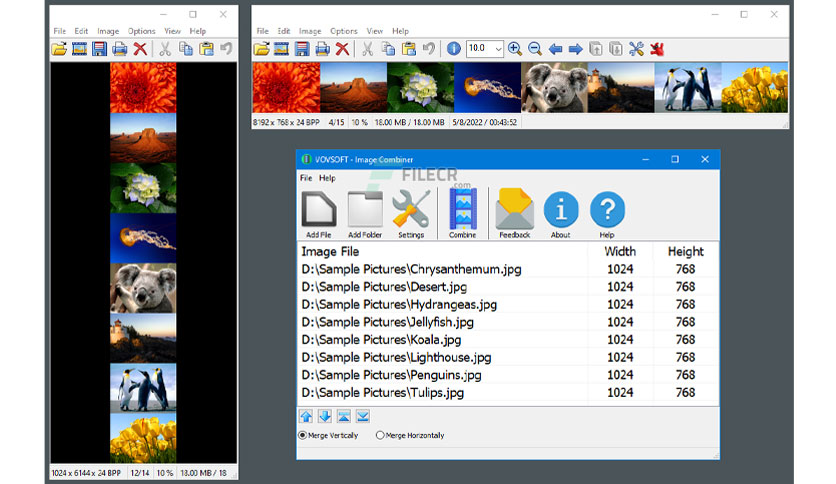Screen dimensions: 836x484
Task: Select the Penguins.jpg row
Action: 508,375
